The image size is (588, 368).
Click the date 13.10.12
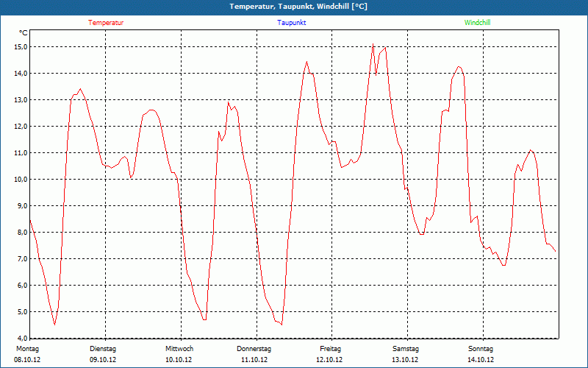coord(405,360)
